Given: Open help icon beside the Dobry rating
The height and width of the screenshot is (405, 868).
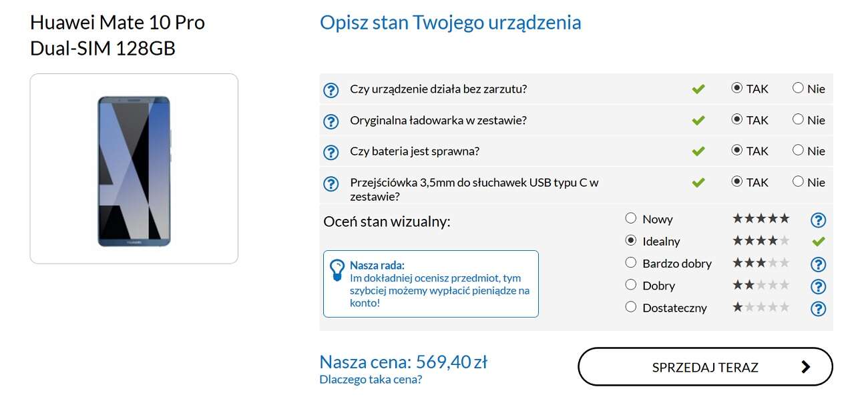Looking at the screenshot, I should point(817,287).
